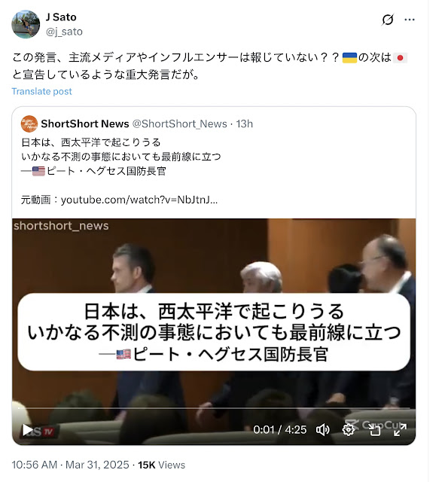This screenshot has height=482, width=448.
Task: Open the ShortShort News avatar icon
Action: (29, 124)
